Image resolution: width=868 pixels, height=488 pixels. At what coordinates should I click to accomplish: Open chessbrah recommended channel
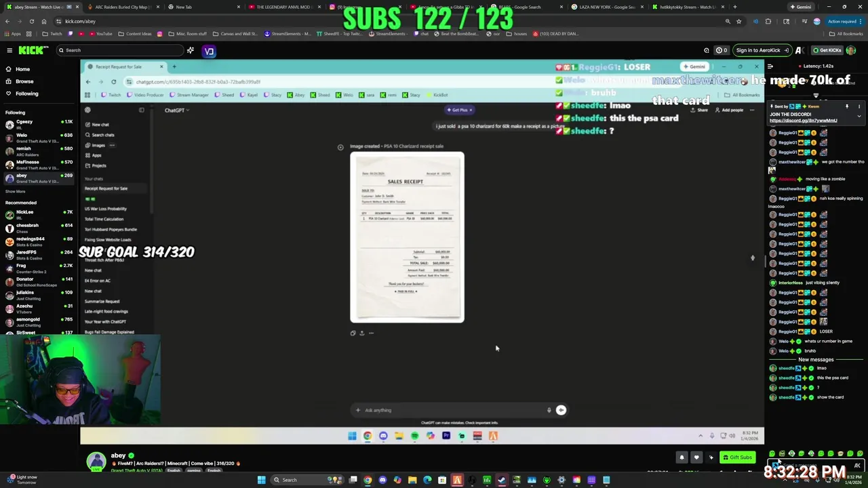[39, 228]
